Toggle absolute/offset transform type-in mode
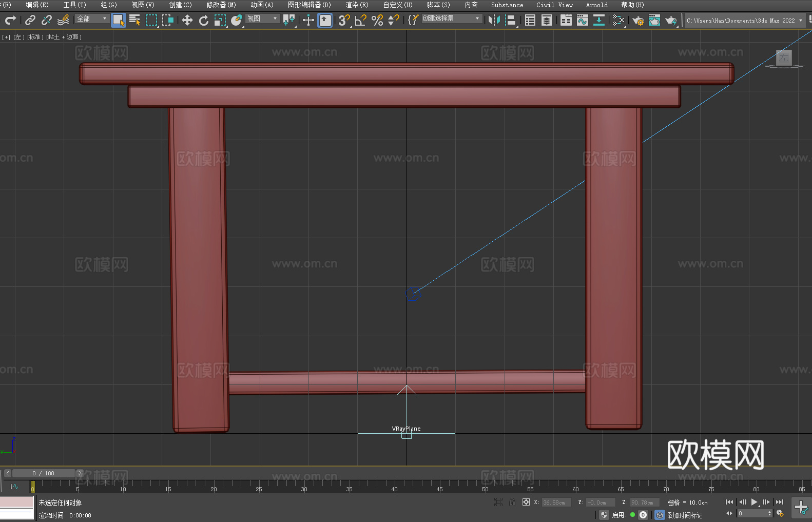Screen dimensions: 812x522 [526, 502]
